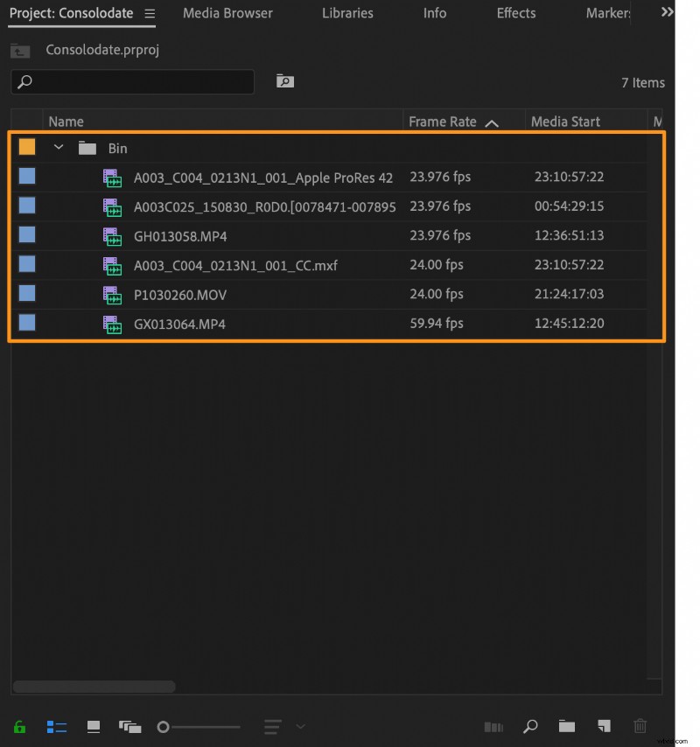700x747 pixels.
Task: Create a New Bin using the folder icon
Action: [x=566, y=727]
